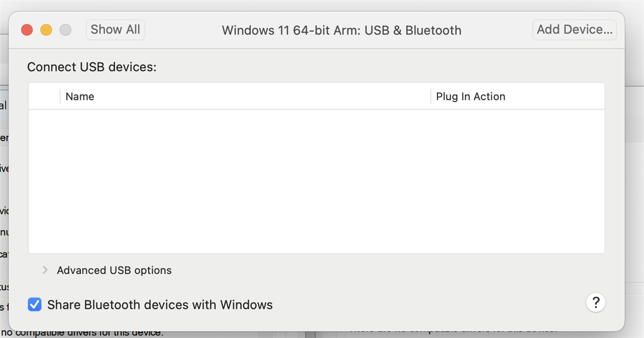Open help via the question mark icon
Viewport: 644px width, 338px height.
click(x=596, y=303)
